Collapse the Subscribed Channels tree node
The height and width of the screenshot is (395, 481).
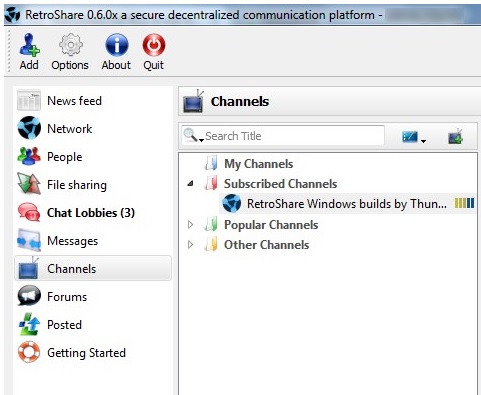(x=190, y=183)
